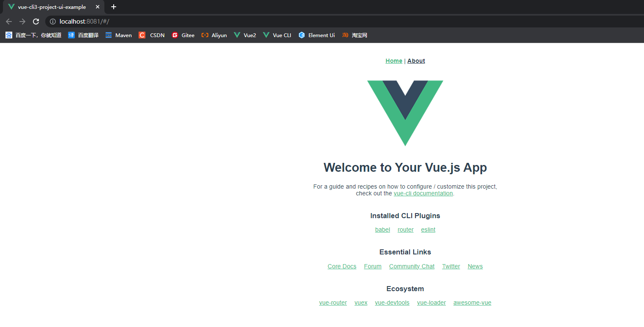644x327 pixels.
Task: Reload the page with the refresh icon
Action: pyautogui.click(x=36, y=21)
